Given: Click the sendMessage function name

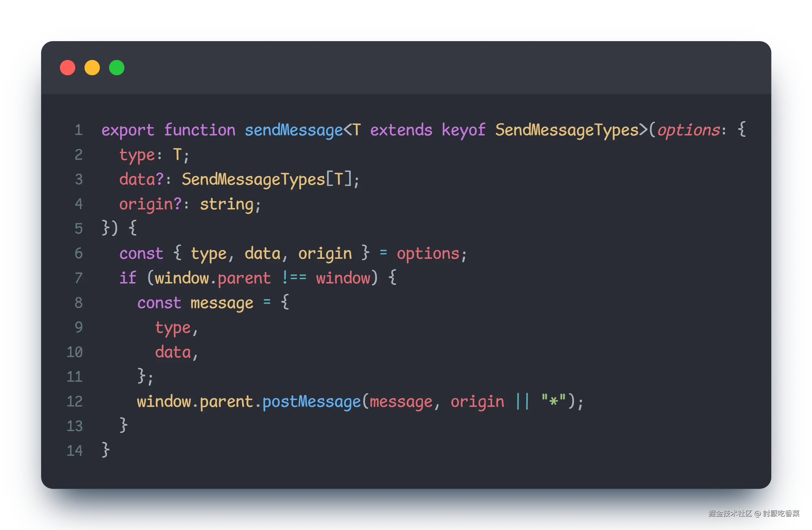Looking at the screenshot, I should 293,130.
